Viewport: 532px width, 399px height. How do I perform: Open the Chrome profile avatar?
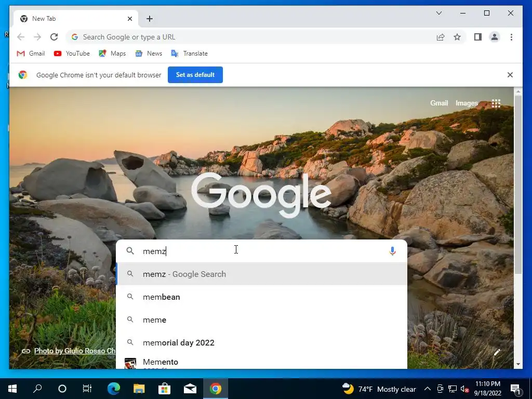pos(495,37)
